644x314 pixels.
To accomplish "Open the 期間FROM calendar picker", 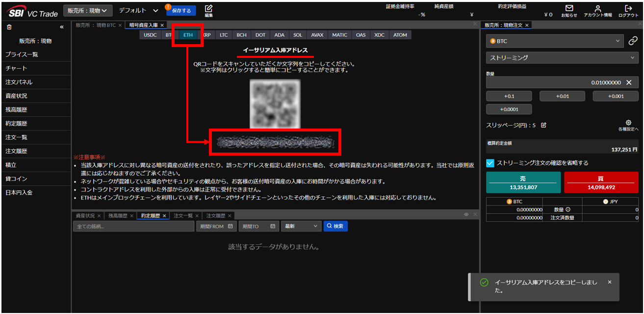I will (231, 226).
